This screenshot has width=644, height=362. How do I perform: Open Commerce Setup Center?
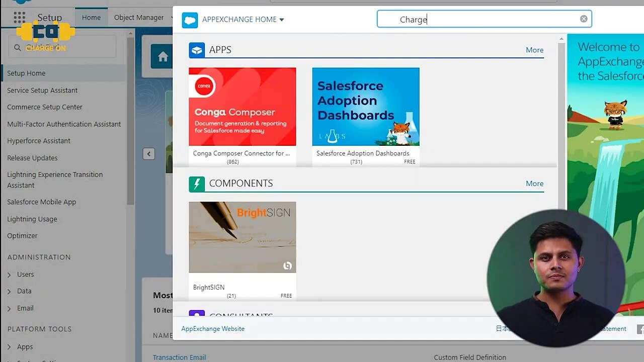(45, 107)
